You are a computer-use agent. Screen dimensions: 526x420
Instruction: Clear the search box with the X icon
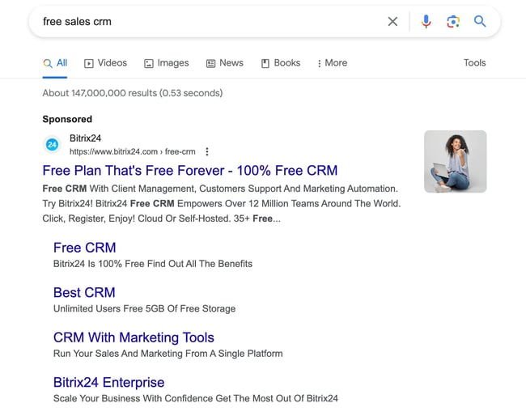click(x=392, y=22)
